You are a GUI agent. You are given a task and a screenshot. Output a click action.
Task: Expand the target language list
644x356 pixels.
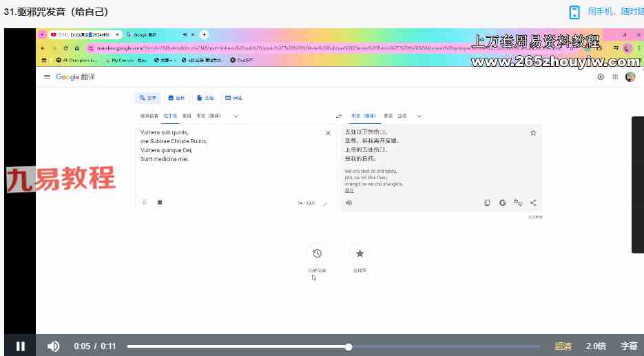coord(419,116)
